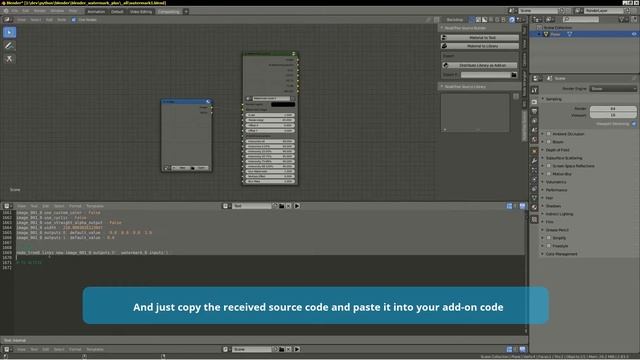Open the Texture properties tab
This screenshot has height=360, width=640.
[x=534, y=220]
